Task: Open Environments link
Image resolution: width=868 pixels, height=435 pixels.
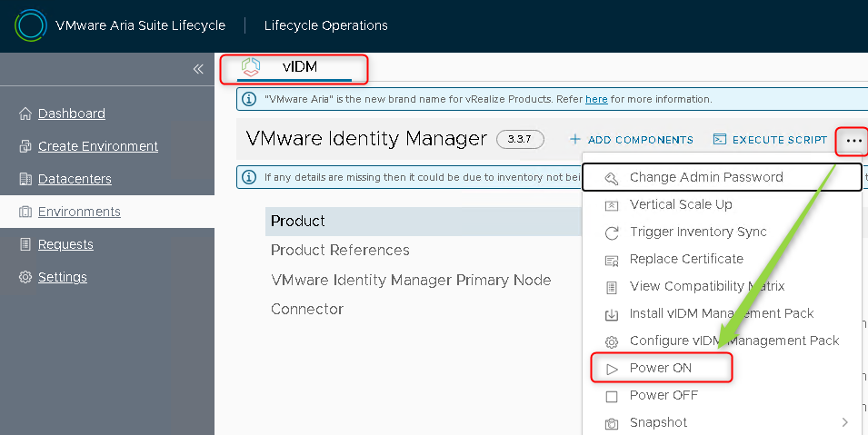Action: [79, 212]
